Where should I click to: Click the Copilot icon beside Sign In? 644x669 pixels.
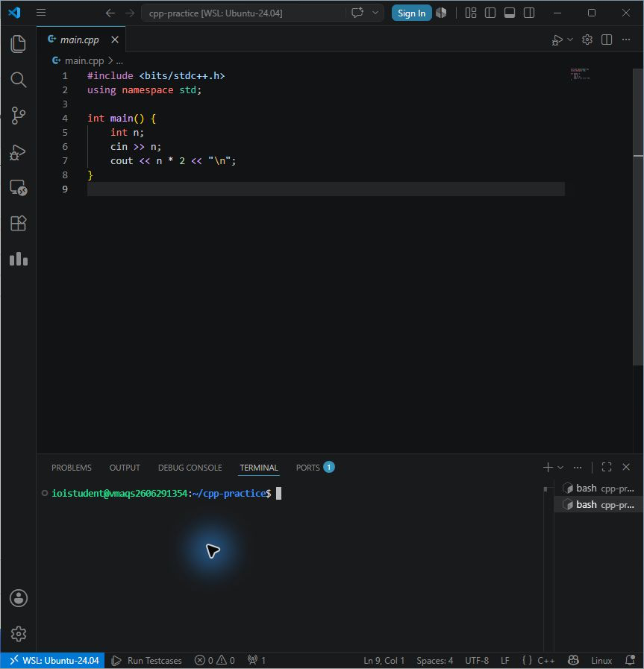[441, 13]
